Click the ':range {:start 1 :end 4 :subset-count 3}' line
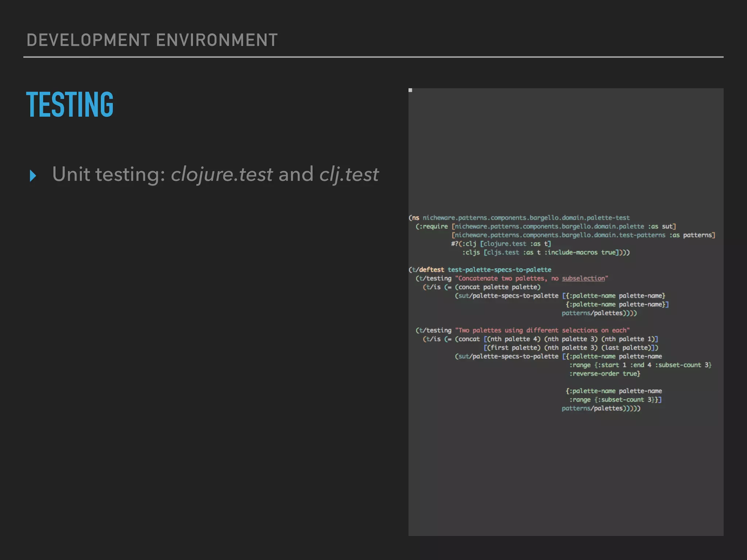The image size is (747, 560). pyautogui.click(x=640, y=365)
